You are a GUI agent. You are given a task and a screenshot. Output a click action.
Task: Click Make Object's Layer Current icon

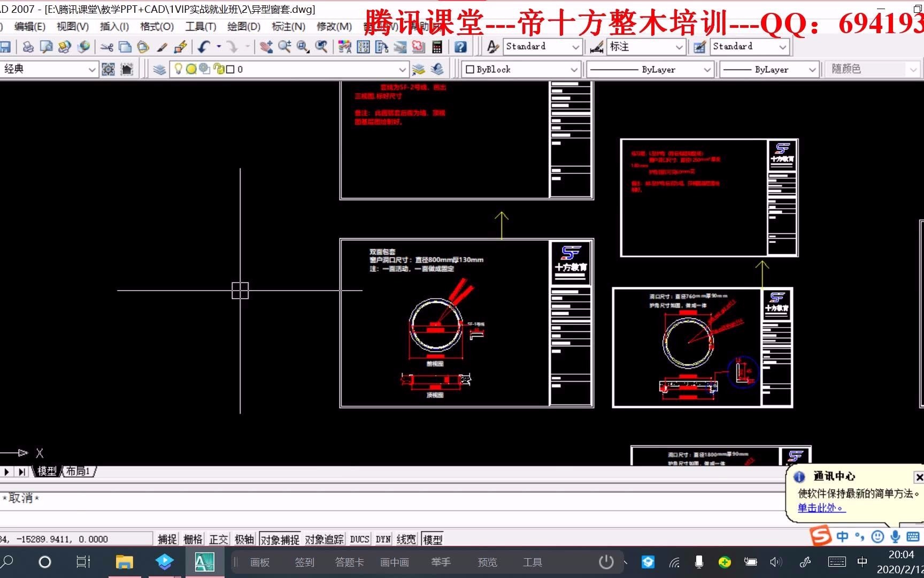[x=419, y=69]
